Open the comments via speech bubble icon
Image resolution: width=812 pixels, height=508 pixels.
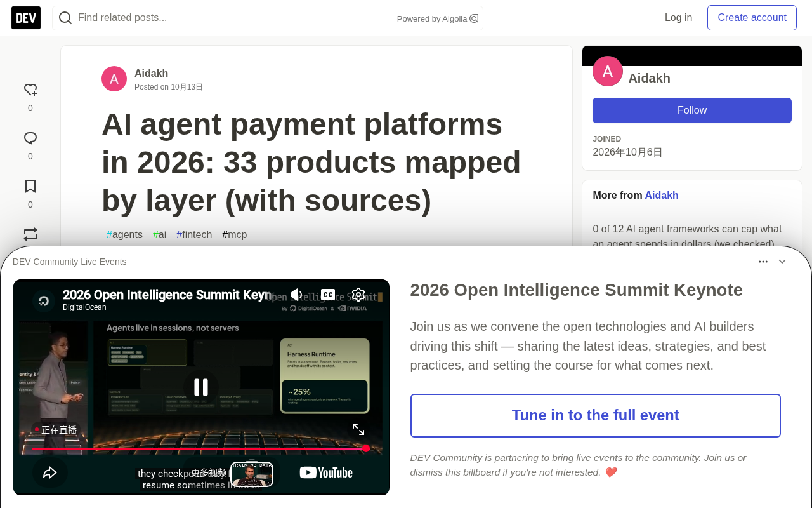[30, 138]
